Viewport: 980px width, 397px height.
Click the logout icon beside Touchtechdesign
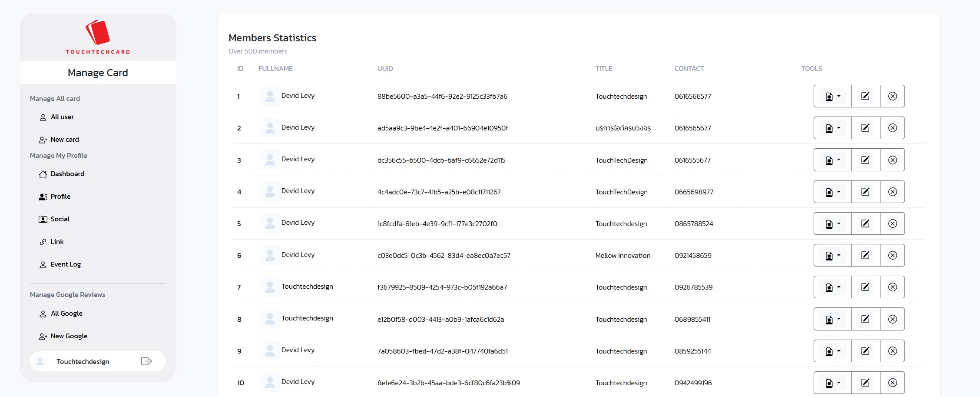146,361
